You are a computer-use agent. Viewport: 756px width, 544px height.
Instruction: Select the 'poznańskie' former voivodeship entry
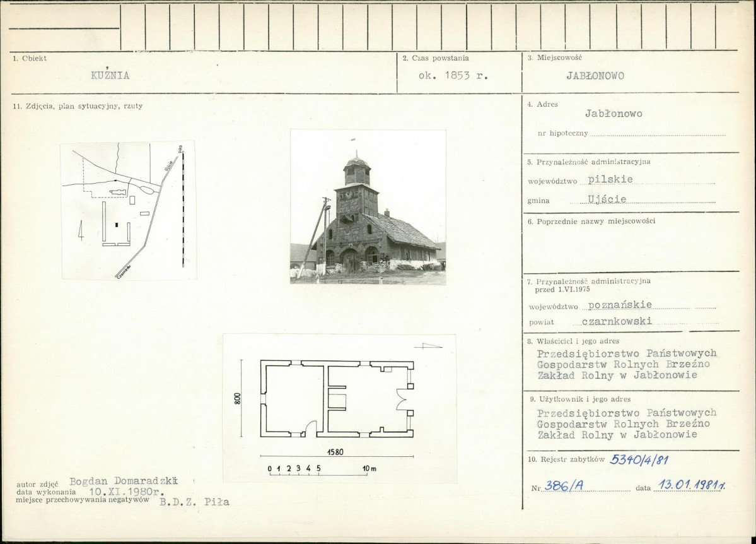tap(620, 305)
